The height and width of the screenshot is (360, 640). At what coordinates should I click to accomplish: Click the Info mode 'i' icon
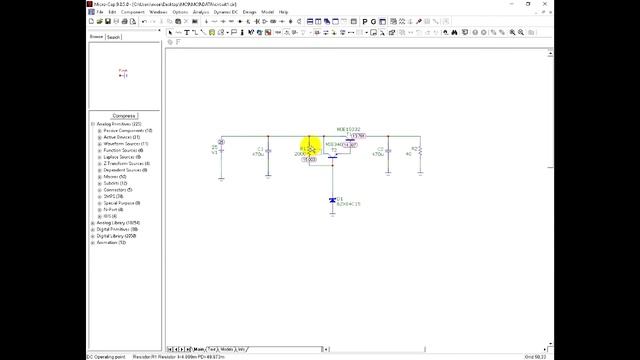[242, 32]
